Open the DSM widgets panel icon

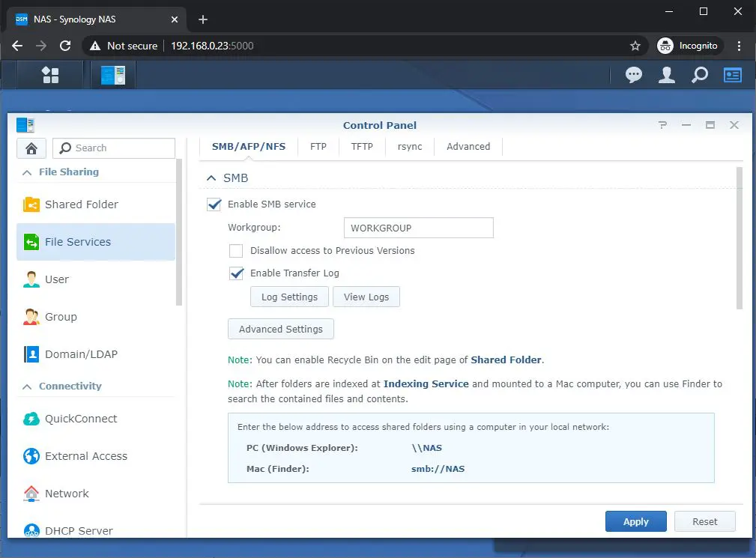[732, 75]
